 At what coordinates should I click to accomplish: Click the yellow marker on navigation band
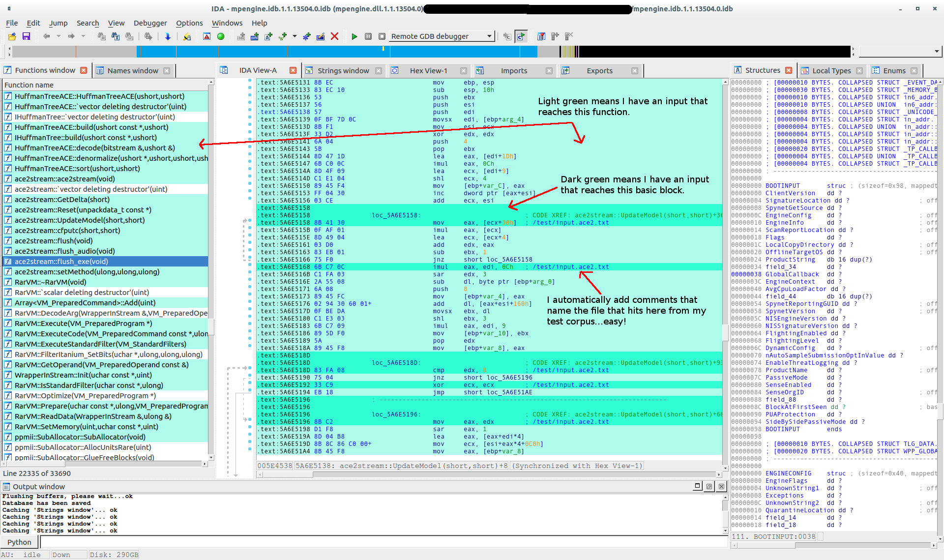(383, 49)
